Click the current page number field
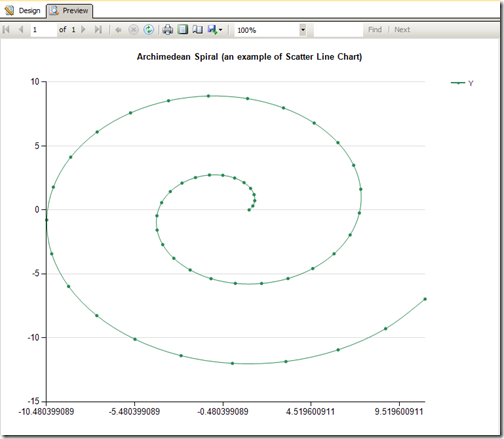This screenshot has height=439, width=504. click(x=44, y=30)
